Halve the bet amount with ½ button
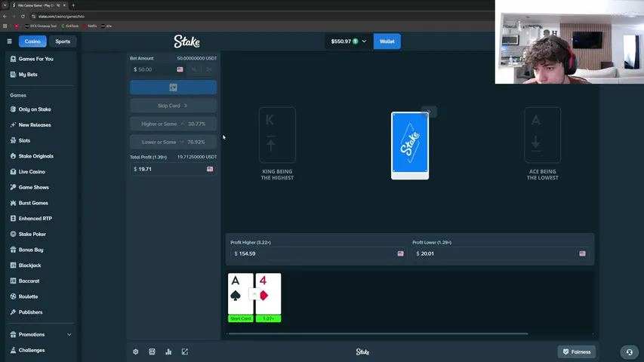The image size is (644, 362). coord(194,69)
